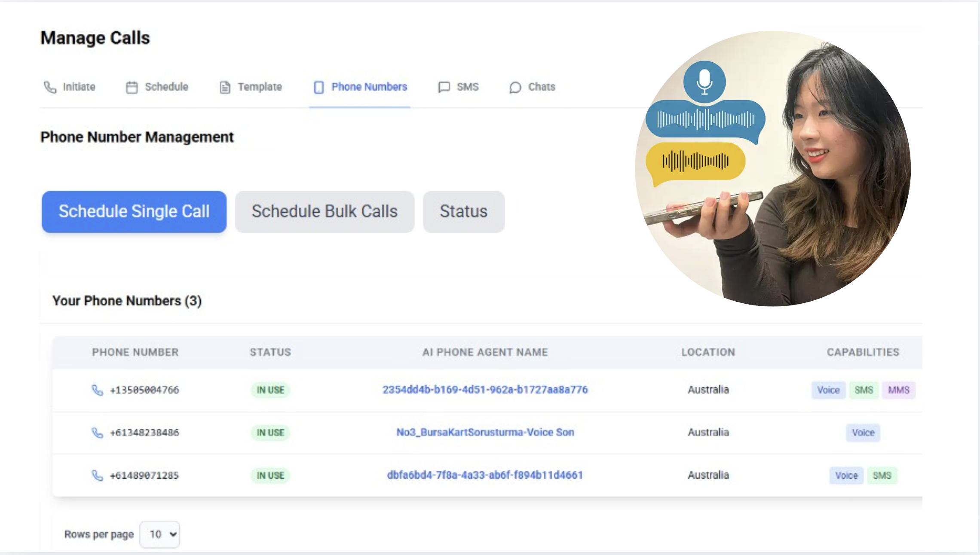Click phone icon beside +61348238486
980x555 pixels.
(97, 433)
